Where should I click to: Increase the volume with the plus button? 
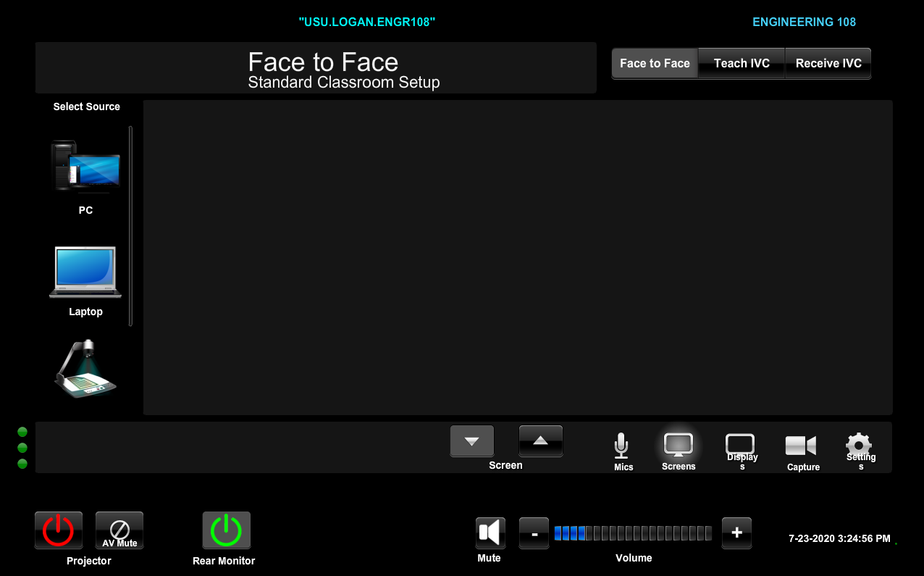(x=736, y=532)
